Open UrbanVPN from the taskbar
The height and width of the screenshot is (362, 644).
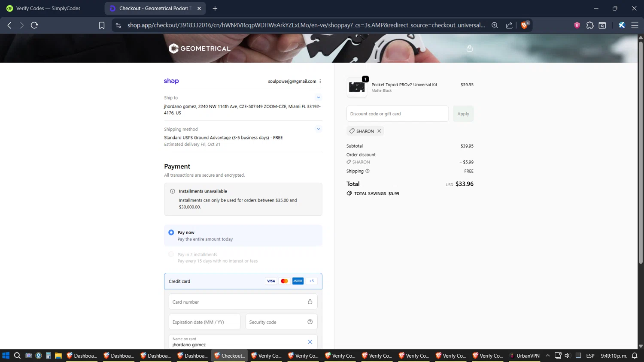[x=524, y=356]
